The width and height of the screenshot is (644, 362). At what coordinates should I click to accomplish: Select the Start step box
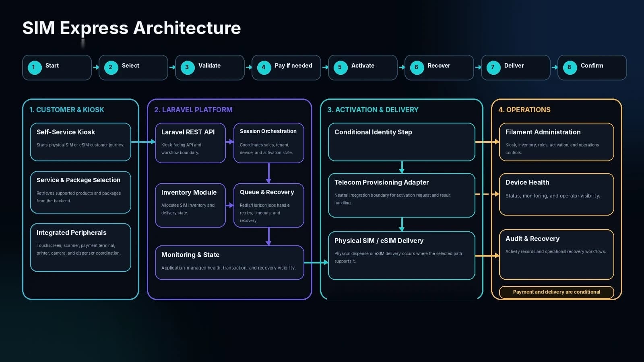(x=57, y=68)
